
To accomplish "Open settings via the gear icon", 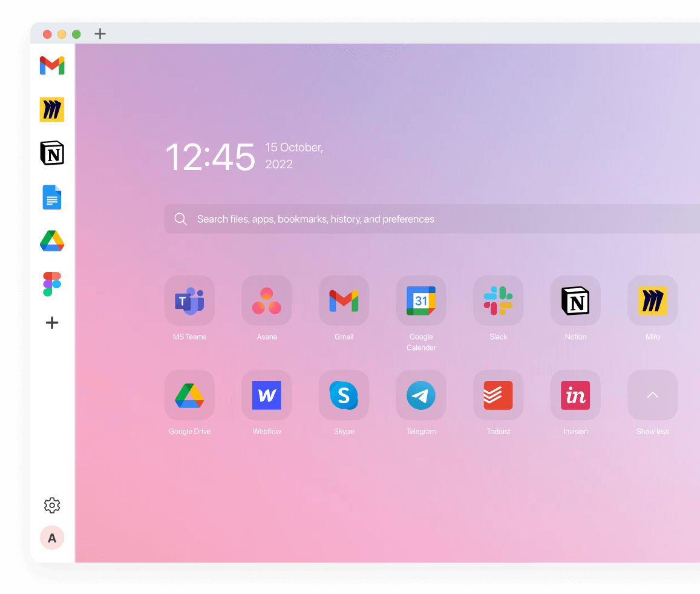I will pyautogui.click(x=52, y=505).
